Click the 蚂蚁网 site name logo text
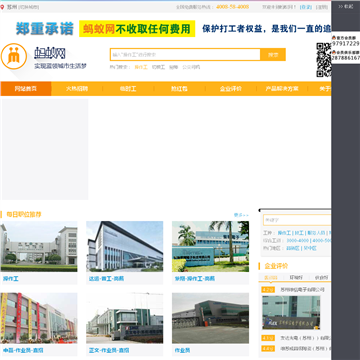 point(50,53)
